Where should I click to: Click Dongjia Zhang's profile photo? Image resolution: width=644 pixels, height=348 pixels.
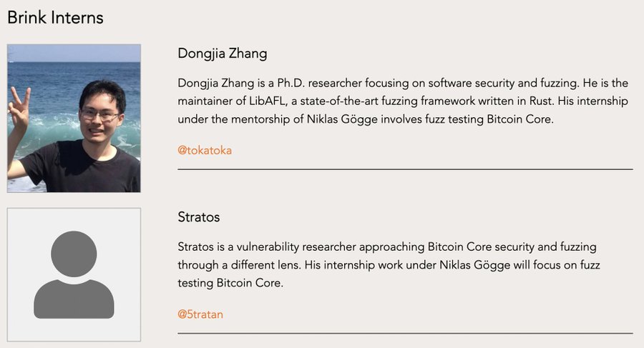[74, 118]
